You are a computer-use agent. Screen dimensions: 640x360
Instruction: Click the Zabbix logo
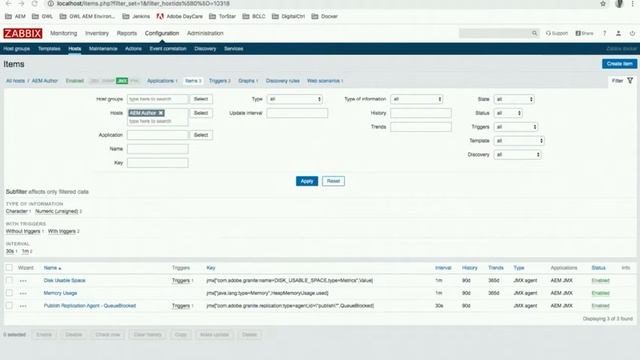23,33
